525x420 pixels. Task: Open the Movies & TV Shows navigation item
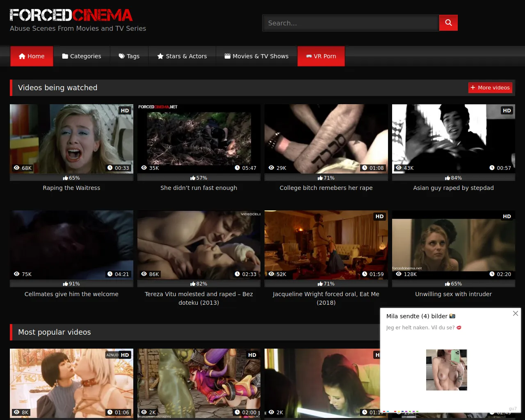tap(256, 56)
